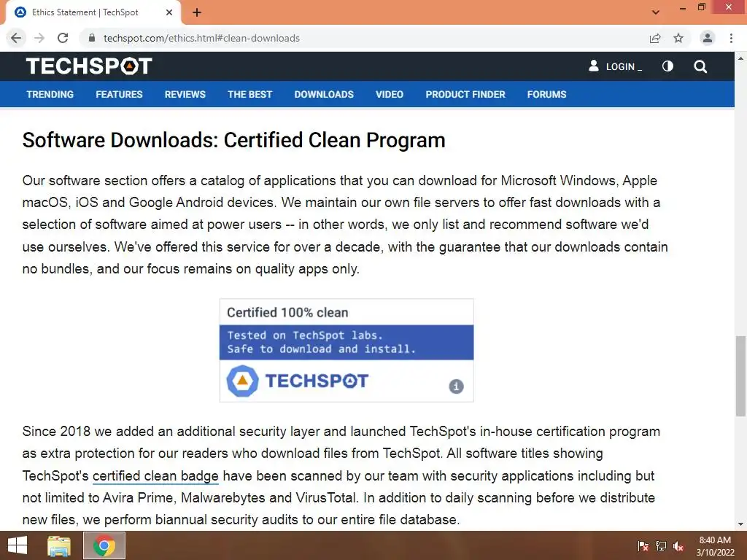Click the Chrome taskbar icon
The width and height of the screenshot is (747, 560).
pyautogui.click(x=104, y=545)
